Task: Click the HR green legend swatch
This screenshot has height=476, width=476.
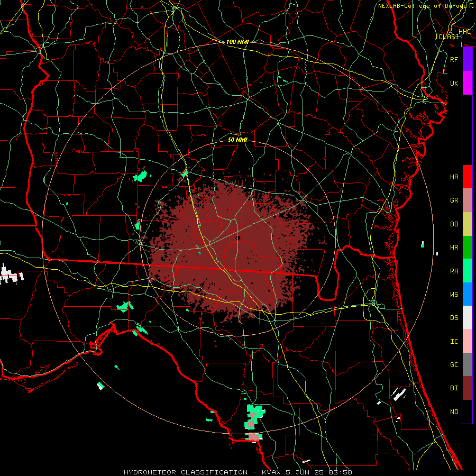Action: (x=467, y=247)
